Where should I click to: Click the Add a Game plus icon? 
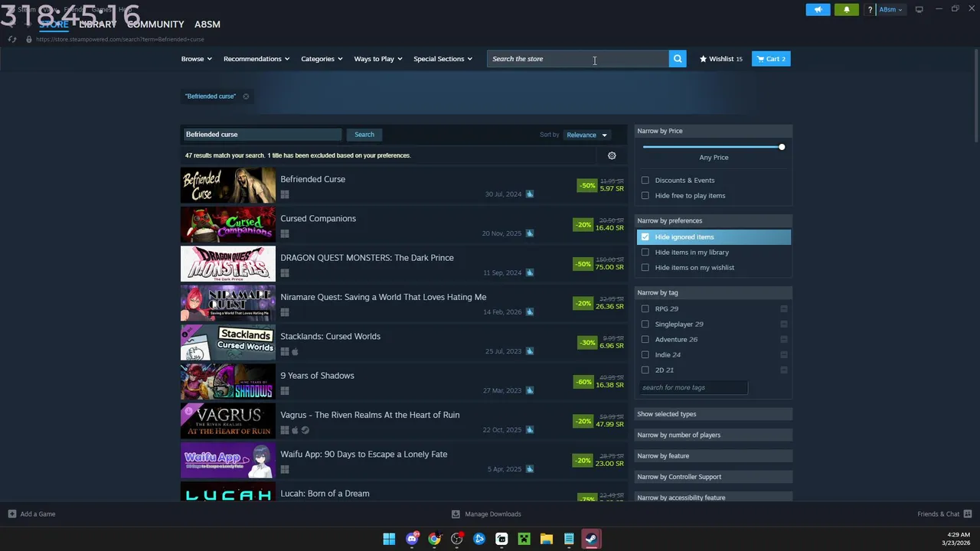pos(12,514)
